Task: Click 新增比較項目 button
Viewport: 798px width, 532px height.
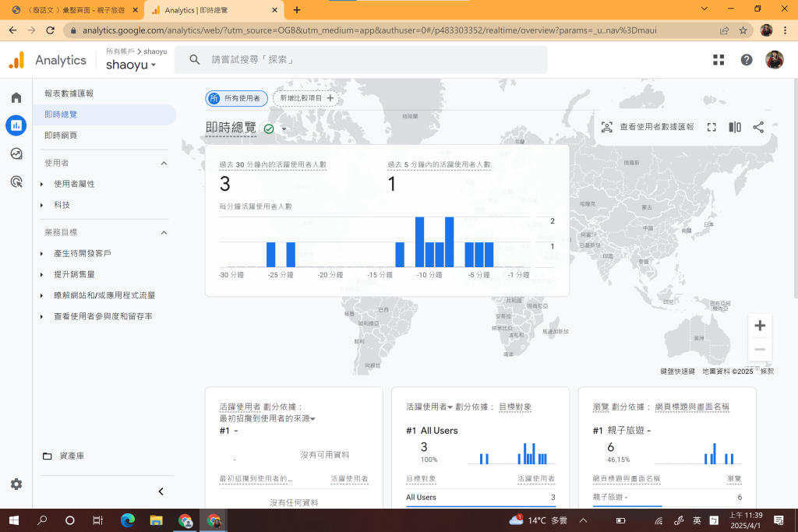Action: click(306, 98)
